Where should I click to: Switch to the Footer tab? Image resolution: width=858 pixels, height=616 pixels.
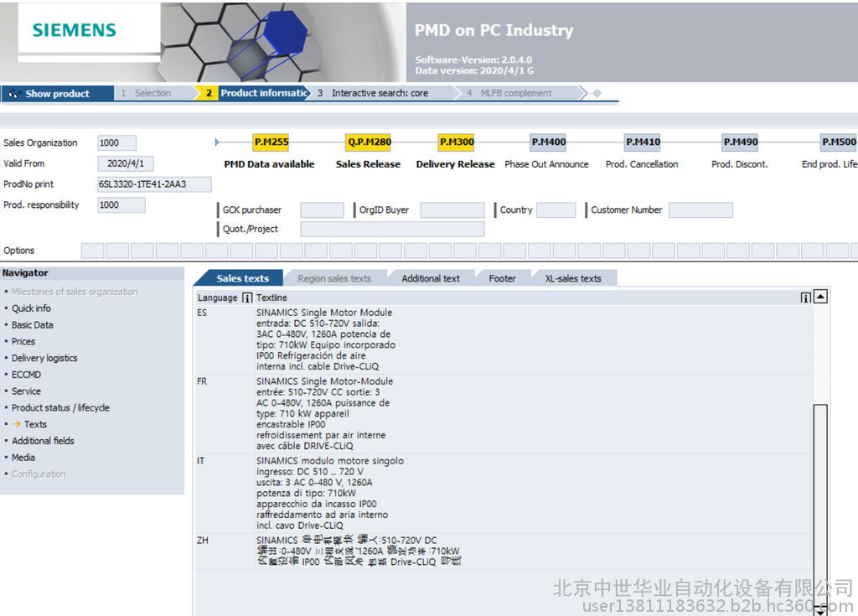tap(503, 278)
